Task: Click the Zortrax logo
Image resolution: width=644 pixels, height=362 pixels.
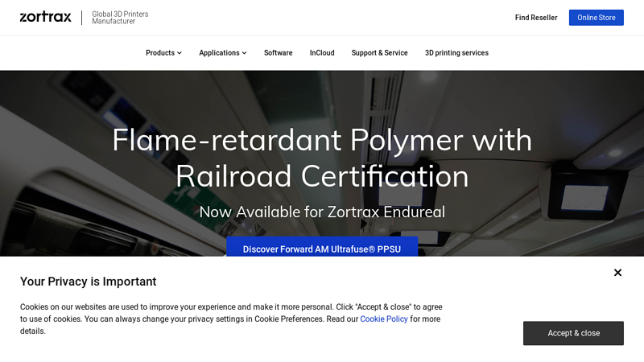Action: (46, 17)
